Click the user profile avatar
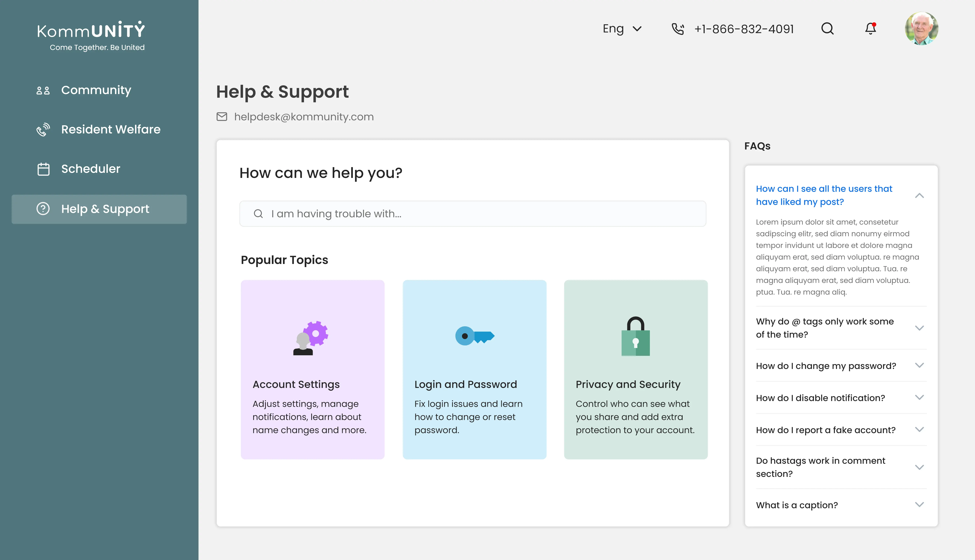This screenshot has width=975, height=560. tap(921, 28)
